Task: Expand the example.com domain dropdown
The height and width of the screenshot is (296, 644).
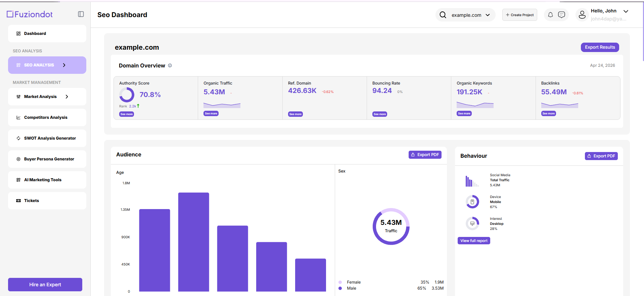Action: click(x=488, y=15)
